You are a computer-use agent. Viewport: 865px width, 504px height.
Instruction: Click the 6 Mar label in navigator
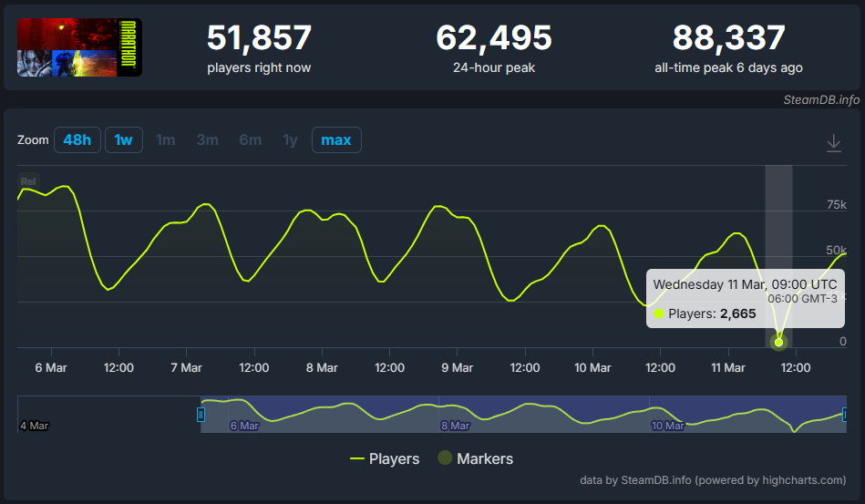tap(244, 426)
